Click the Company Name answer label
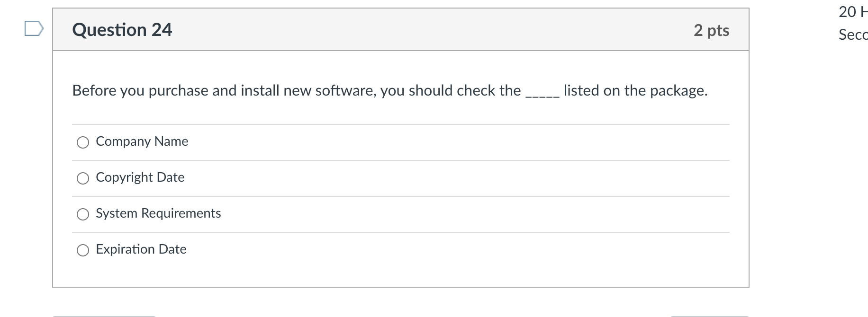 click(x=142, y=141)
